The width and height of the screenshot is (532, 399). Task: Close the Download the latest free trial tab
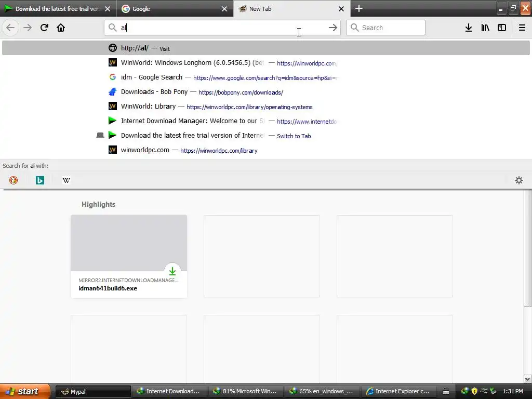coord(108,9)
